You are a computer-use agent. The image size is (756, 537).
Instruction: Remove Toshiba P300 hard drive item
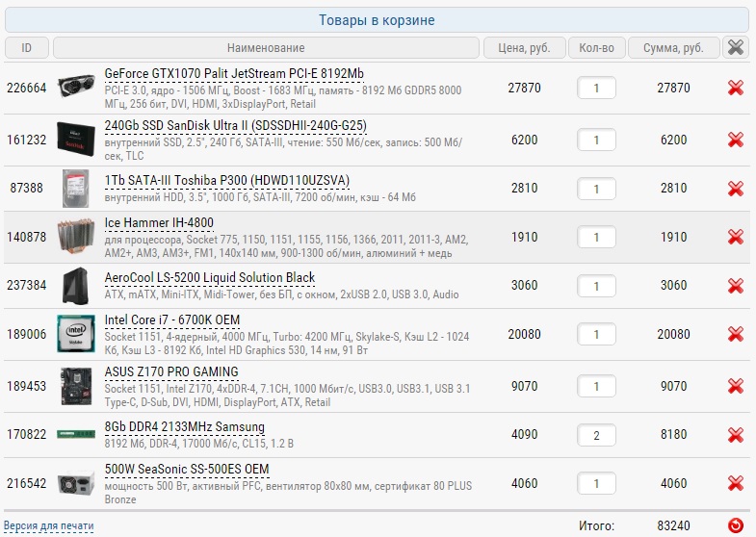click(x=735, y=189)
